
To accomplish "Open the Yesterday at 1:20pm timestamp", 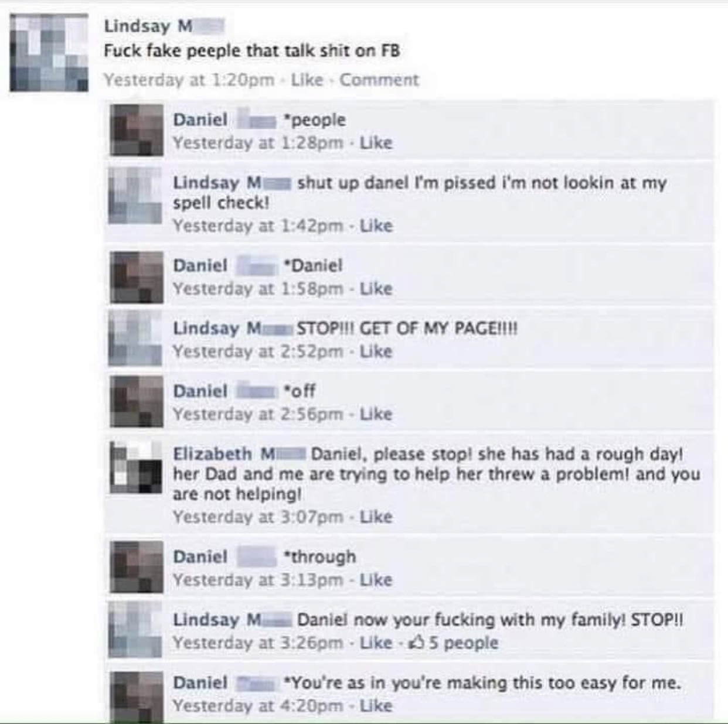I will [189, 80].
